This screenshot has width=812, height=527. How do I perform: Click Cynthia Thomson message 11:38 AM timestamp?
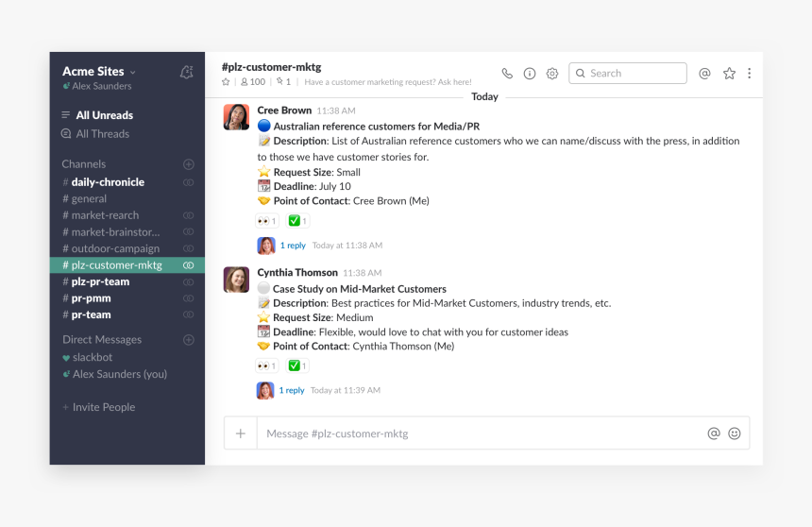point(362,273)
